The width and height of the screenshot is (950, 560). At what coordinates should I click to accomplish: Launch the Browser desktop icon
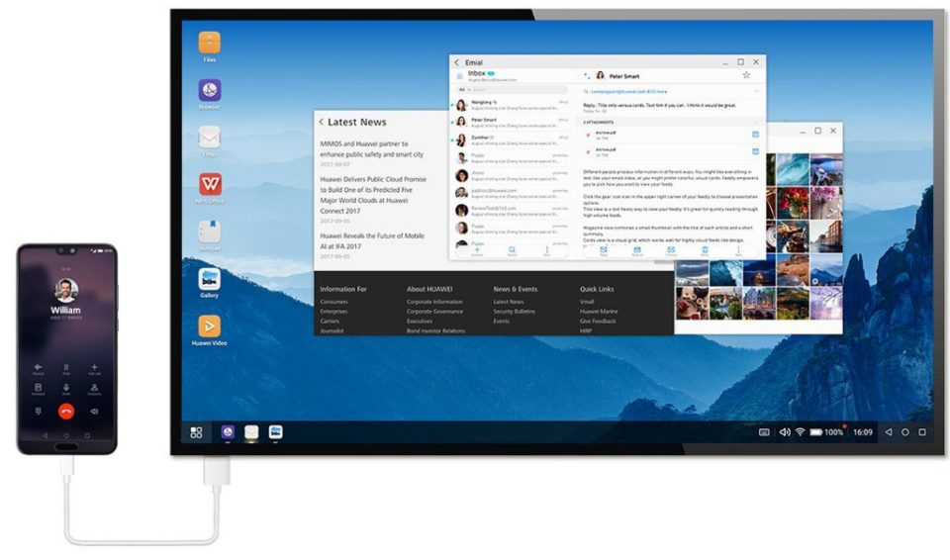click(x=209, y=91)
